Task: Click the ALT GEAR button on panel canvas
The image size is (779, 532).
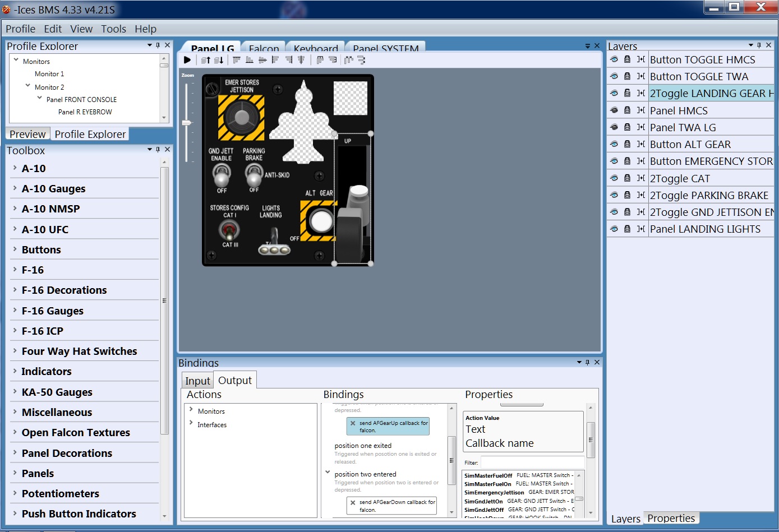Action: point(321,221)
